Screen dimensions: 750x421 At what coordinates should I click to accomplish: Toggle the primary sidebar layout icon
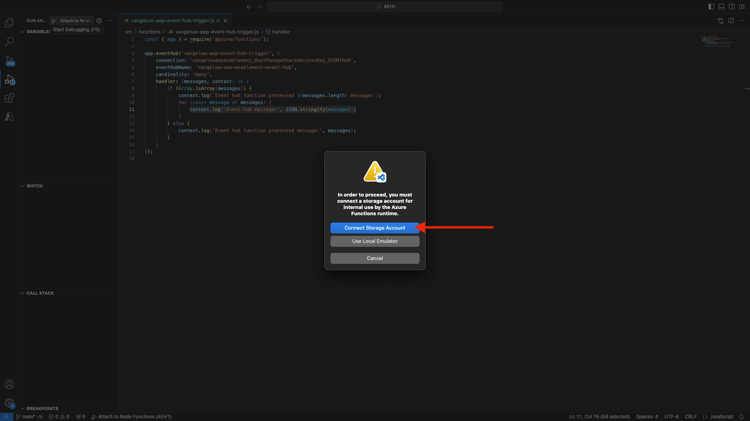[x=711, y=7]
